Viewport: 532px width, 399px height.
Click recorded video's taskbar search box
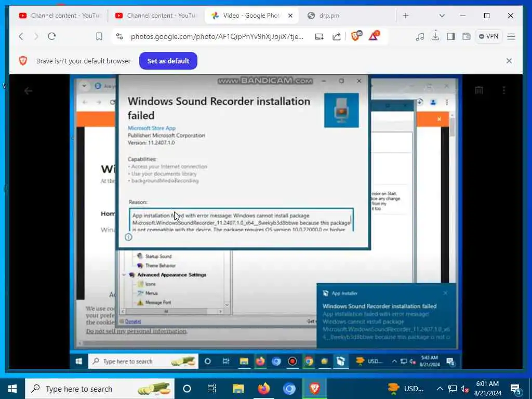pyautogui.click(x=143, y=362)
